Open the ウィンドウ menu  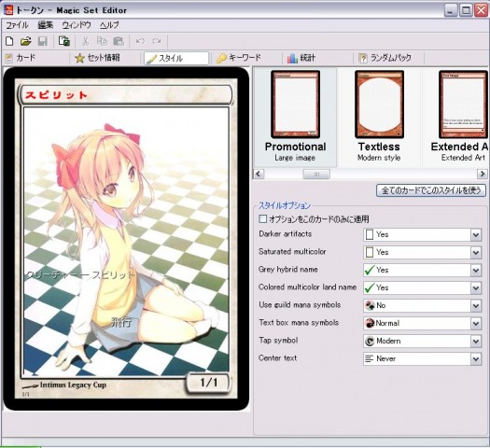(x=77, y=25)
